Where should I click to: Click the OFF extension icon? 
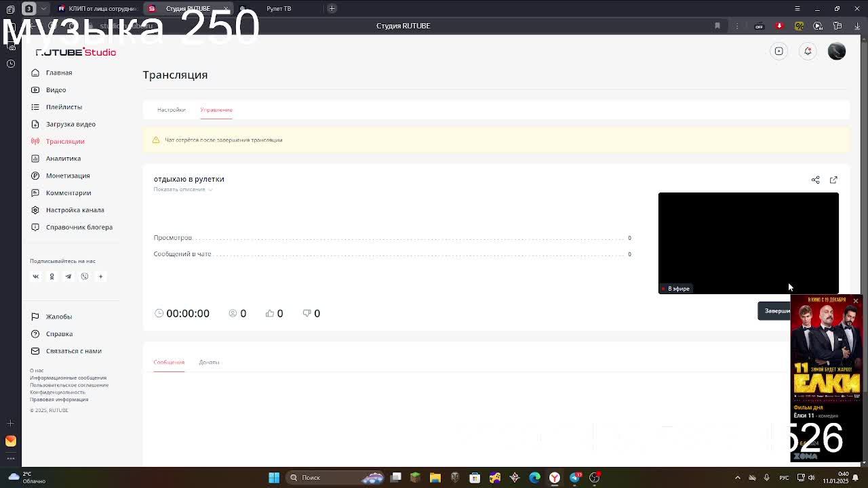click(x=759, y=26)
